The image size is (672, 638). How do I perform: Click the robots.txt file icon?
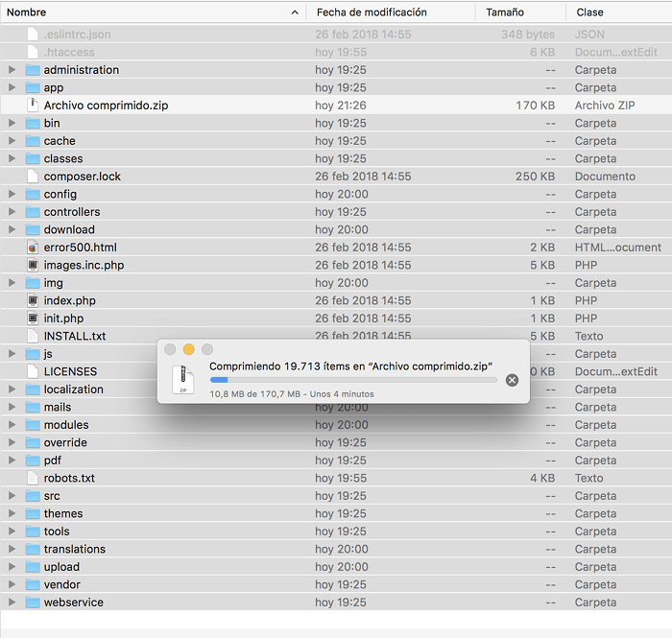[x=33, y=478]
